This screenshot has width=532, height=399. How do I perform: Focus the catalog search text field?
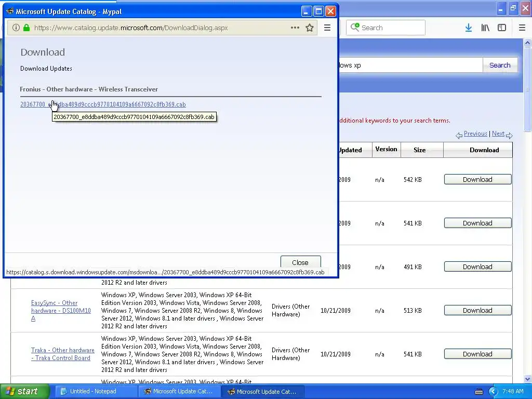pyautogui.click(x=410, y=65)
